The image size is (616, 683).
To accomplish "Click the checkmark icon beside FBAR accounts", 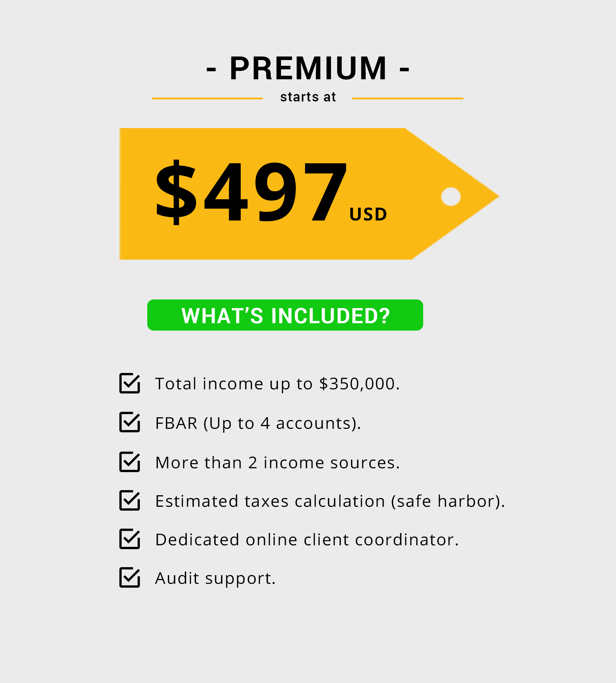I will [130, 422].
